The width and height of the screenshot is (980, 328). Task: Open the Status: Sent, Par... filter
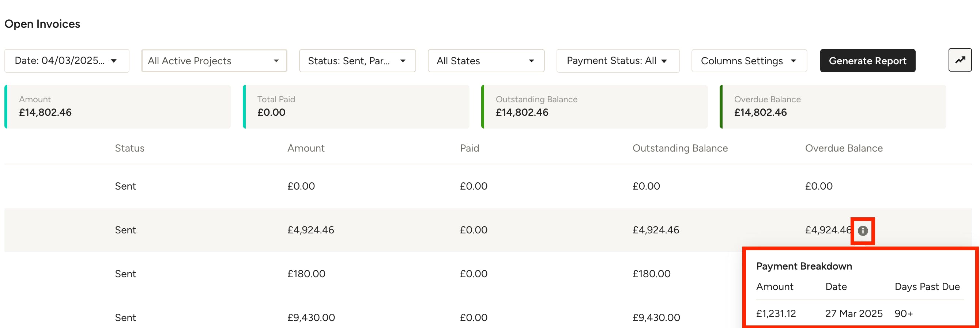[357, 60]
